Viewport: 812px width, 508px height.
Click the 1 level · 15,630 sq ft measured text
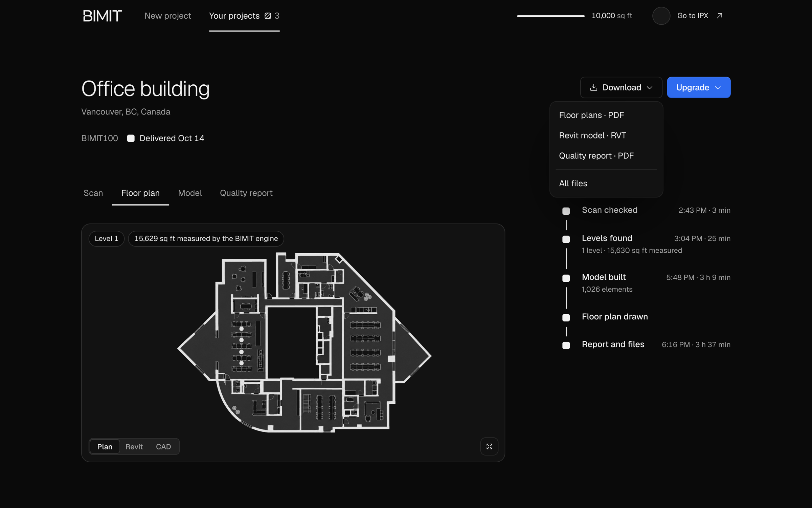[632, 250]
